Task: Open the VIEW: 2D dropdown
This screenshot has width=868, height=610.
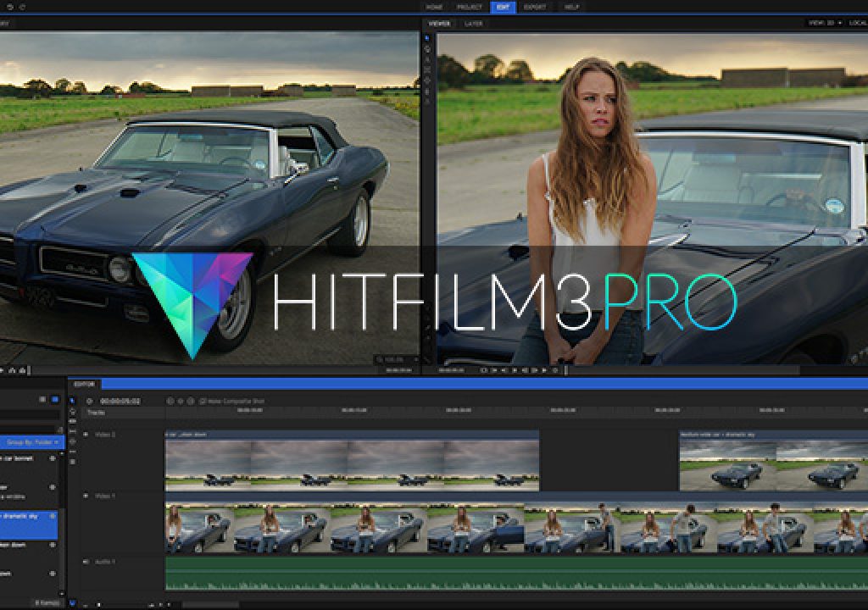Action: [825, 23]
